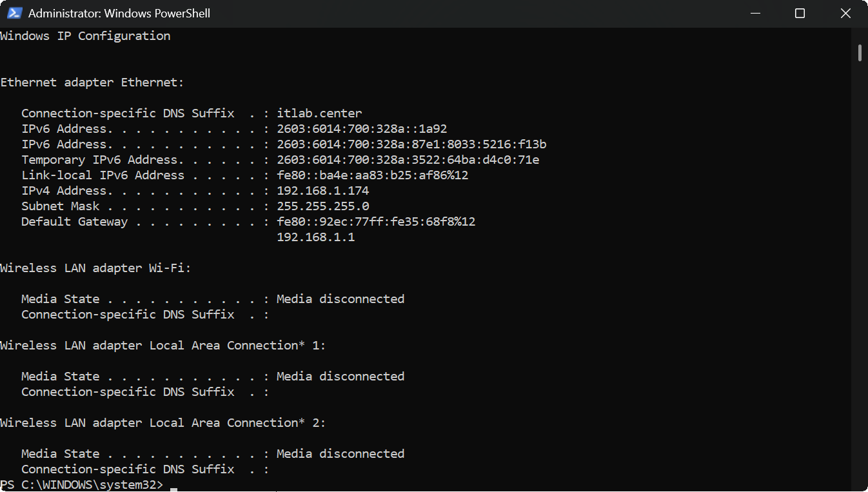Click the 'Default Gateway' label
The image size is (868, 492).
click(75, 222)
